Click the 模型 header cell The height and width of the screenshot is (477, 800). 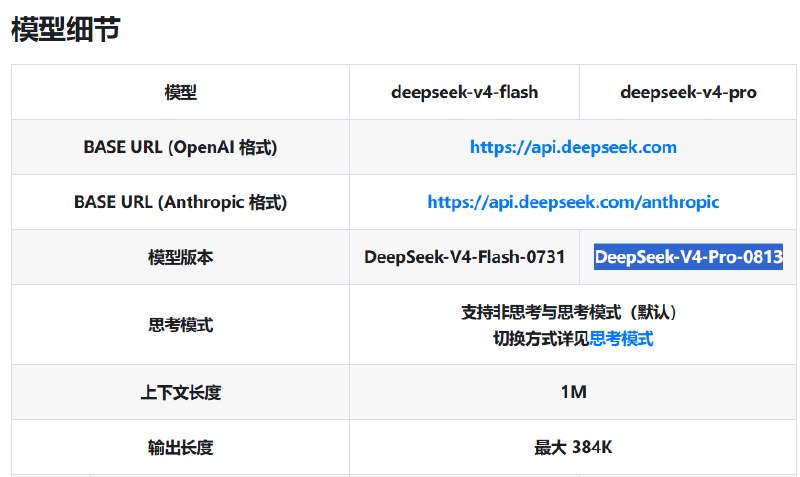(x=181, y=92)
